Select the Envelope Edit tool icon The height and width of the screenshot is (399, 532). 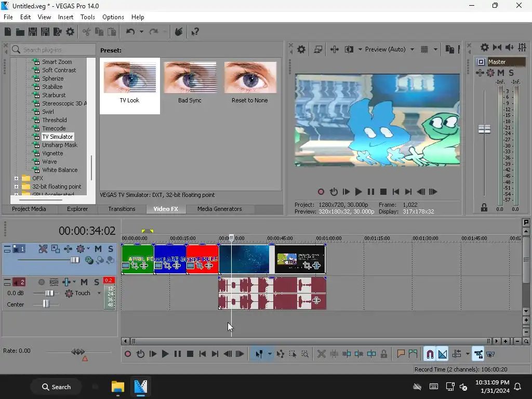click(280, 354)
